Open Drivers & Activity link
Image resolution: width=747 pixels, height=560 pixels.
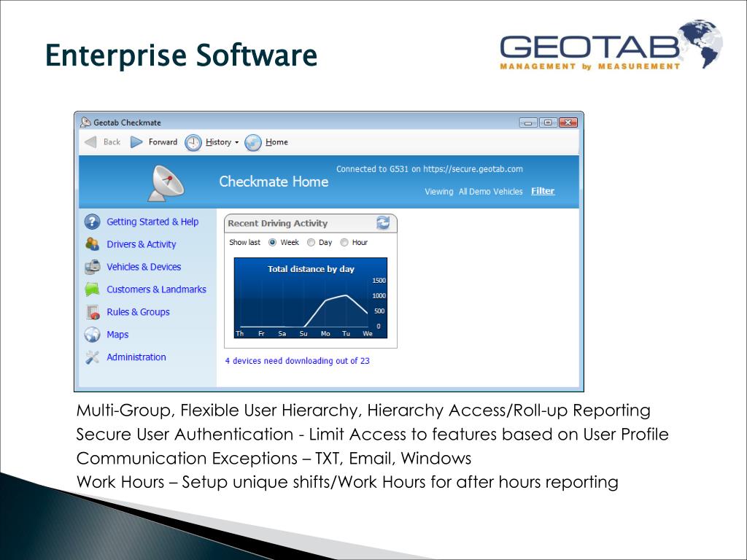pos(142,244)
